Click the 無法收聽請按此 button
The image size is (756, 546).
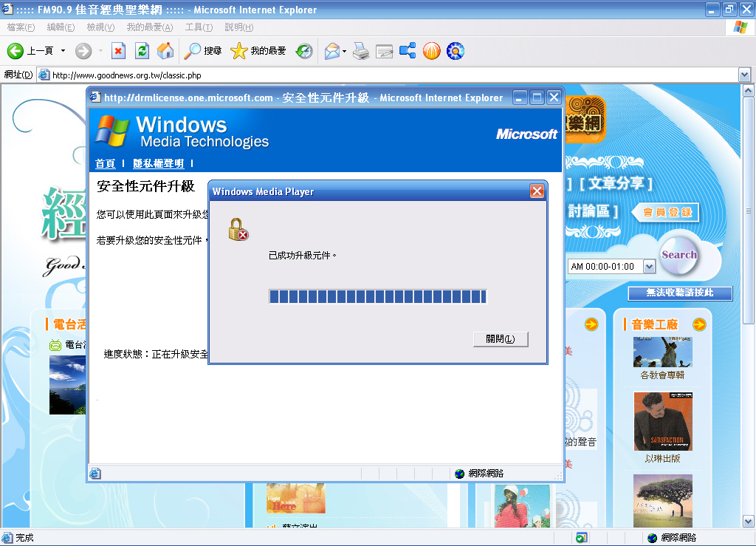(x=680, y=293)
